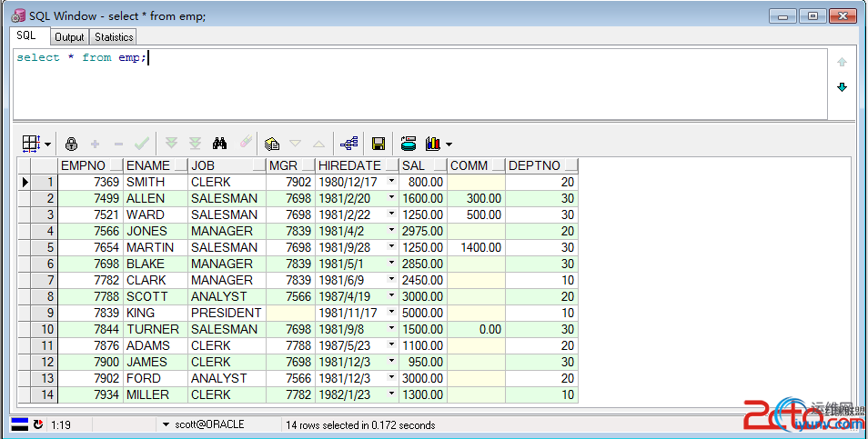
Task: Select row number 14 header
Action: click(45, 394)
